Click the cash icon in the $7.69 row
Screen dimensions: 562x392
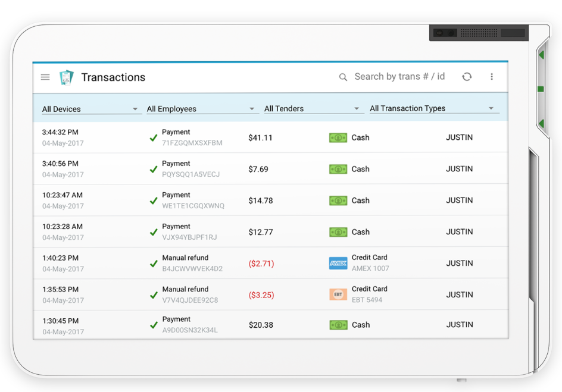338,169
